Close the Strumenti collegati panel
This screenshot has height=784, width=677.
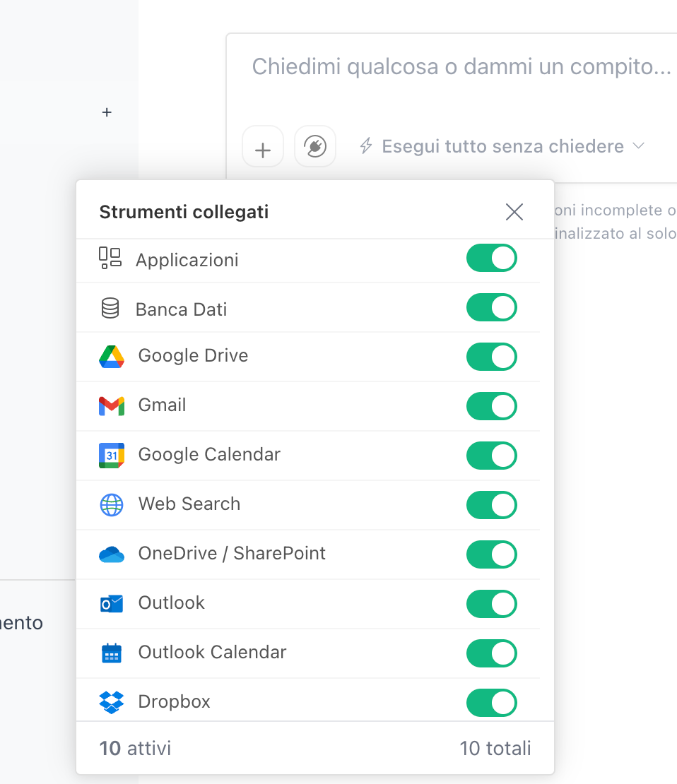click(514, 212)
